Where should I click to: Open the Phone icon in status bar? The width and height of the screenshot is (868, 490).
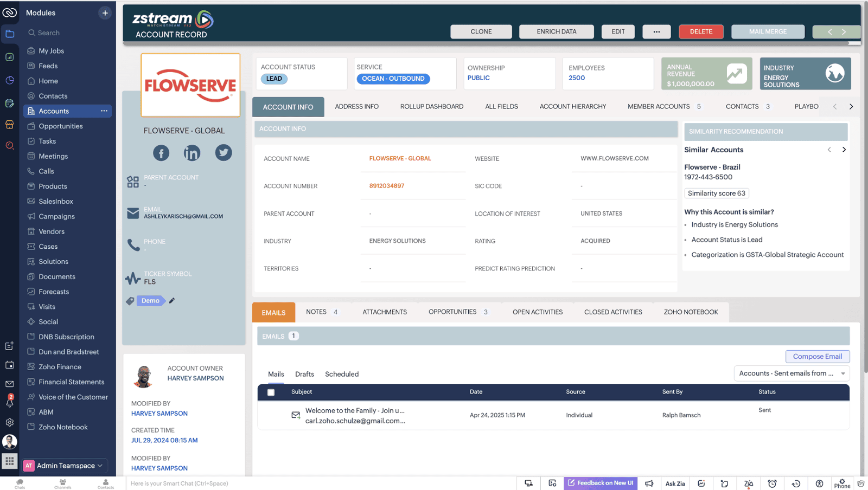(x=842, y=483)
